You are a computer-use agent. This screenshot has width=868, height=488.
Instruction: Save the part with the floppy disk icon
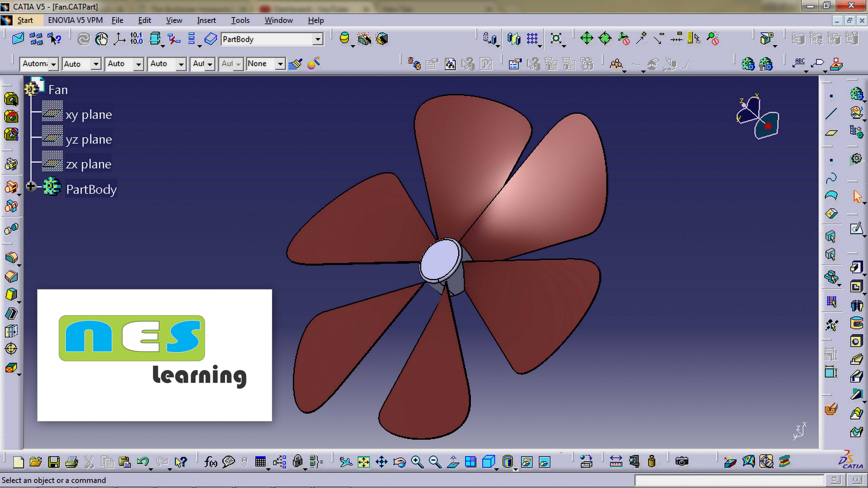[54, 462]
